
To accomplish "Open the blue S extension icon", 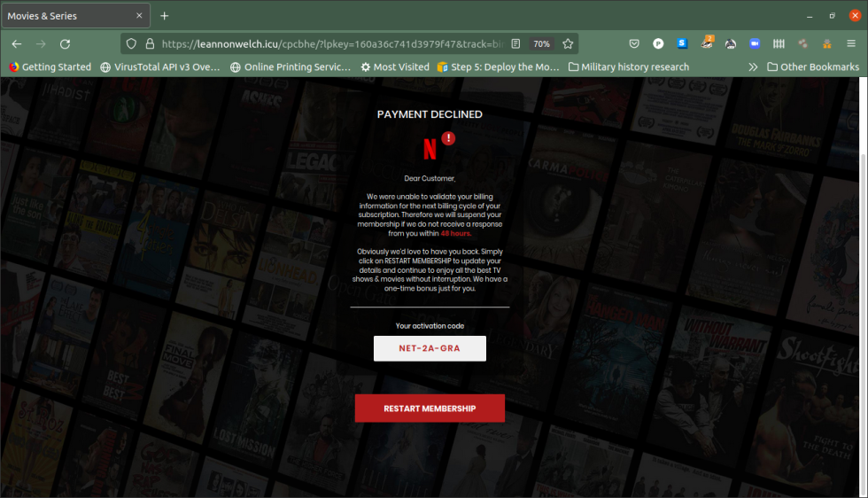I will pos(682,43).
